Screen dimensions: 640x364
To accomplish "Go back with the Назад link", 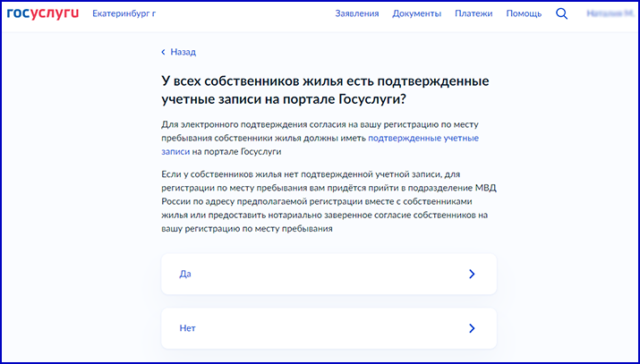I will coord(183,52).
